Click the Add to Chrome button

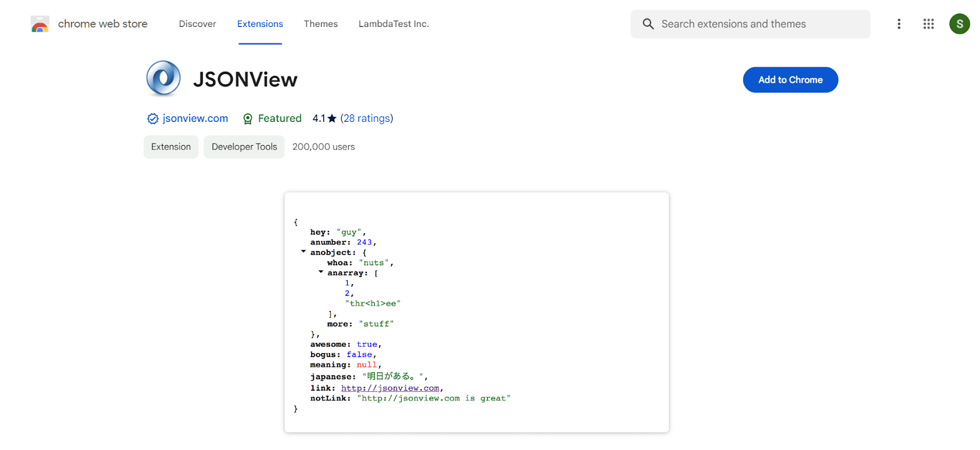pyautogui.click(x=790, y=80)
